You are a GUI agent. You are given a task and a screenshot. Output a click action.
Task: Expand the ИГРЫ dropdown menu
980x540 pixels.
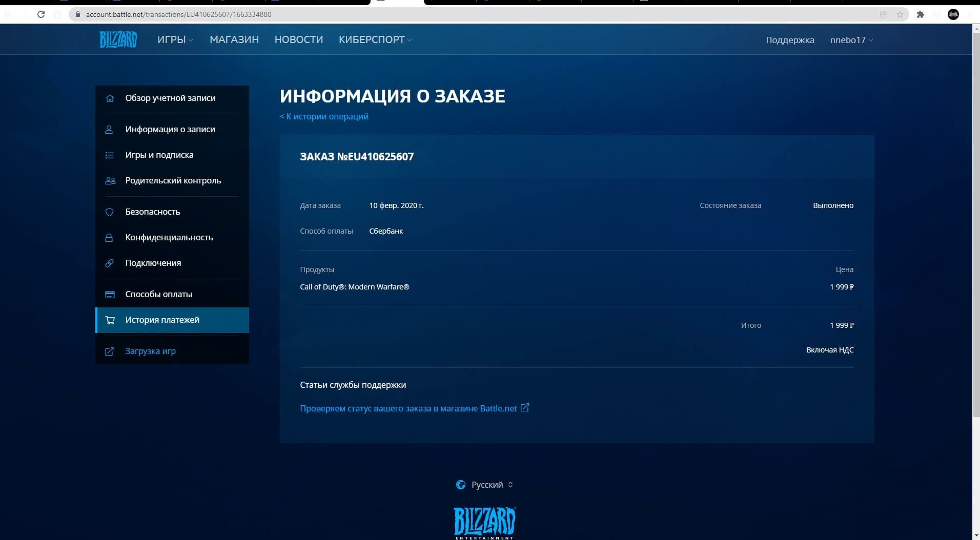pos(175,40)
